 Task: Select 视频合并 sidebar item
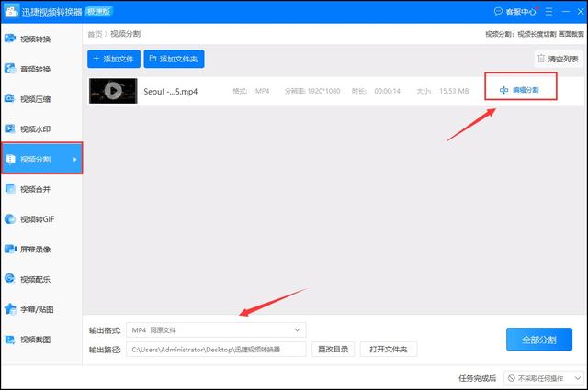[35, 189]
